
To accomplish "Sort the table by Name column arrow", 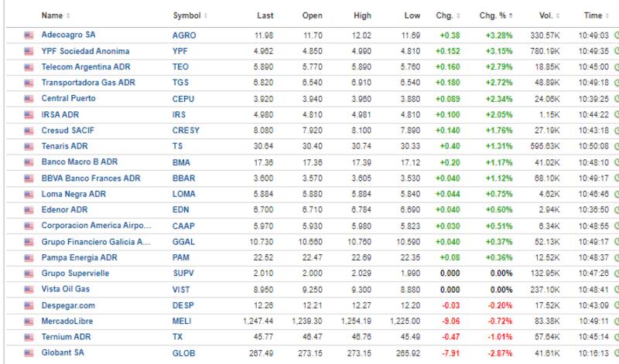I will click(67, 15).
